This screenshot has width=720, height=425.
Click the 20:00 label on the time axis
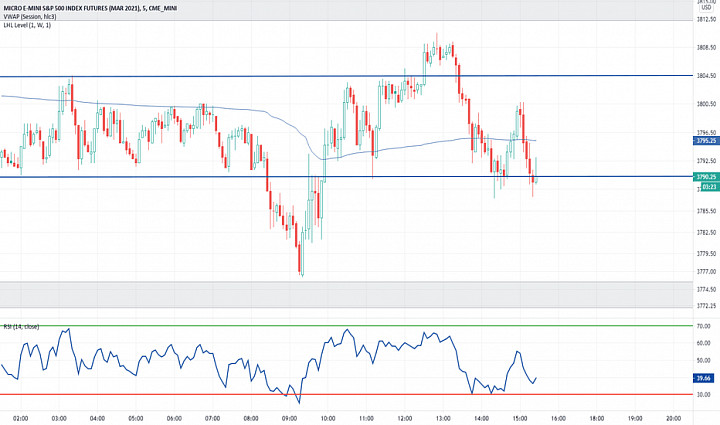point(673,419)
